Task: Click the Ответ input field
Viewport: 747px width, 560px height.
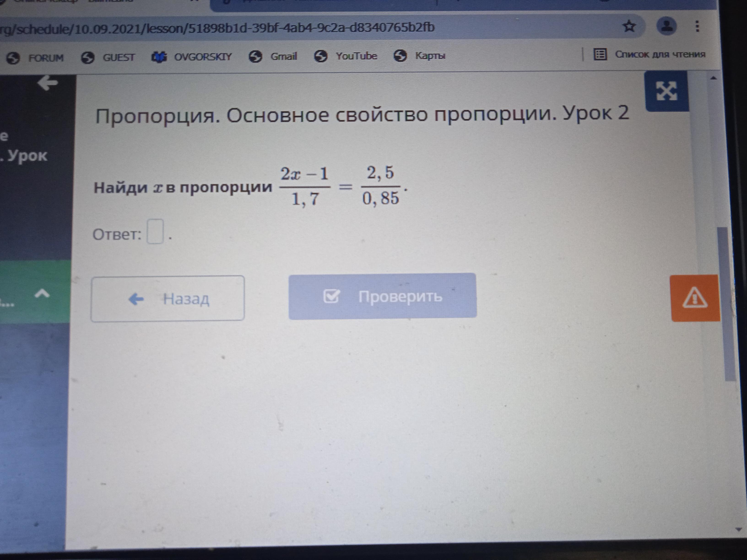Action: [x=155, y=232]
